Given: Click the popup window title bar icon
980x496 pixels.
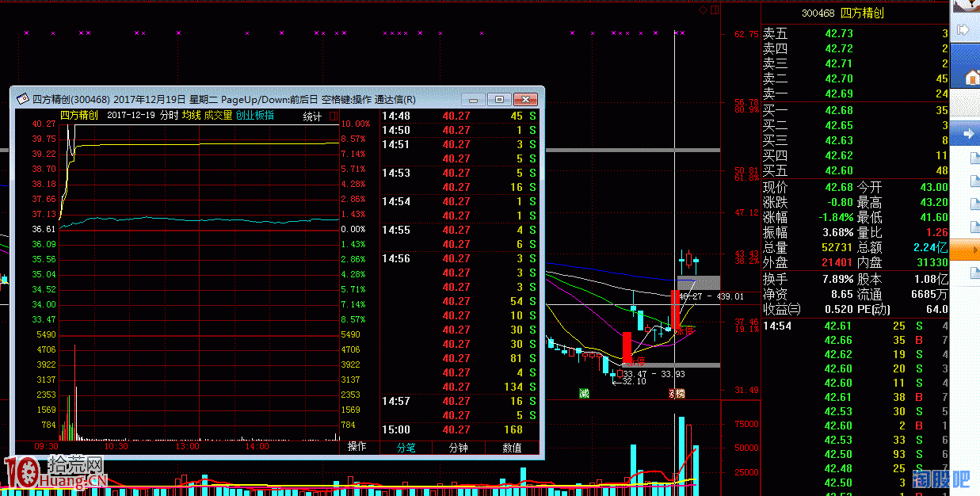Looking at the screenshot, I should (22, 99).
